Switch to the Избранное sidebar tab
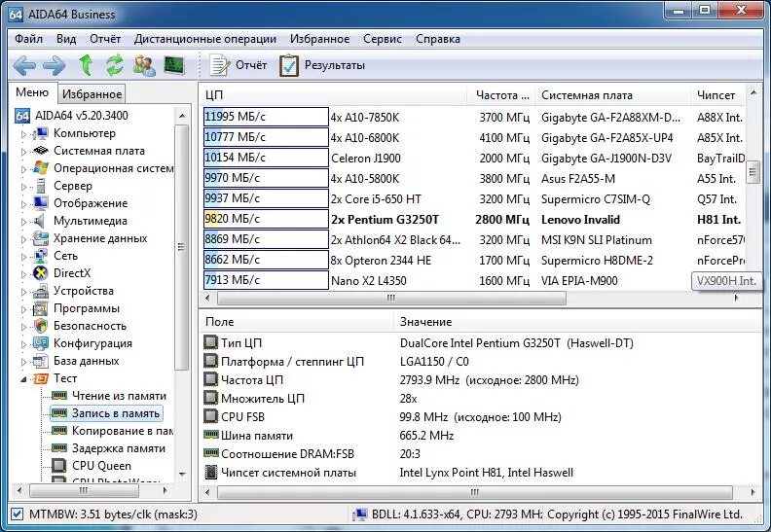 [x=92, y=93]
